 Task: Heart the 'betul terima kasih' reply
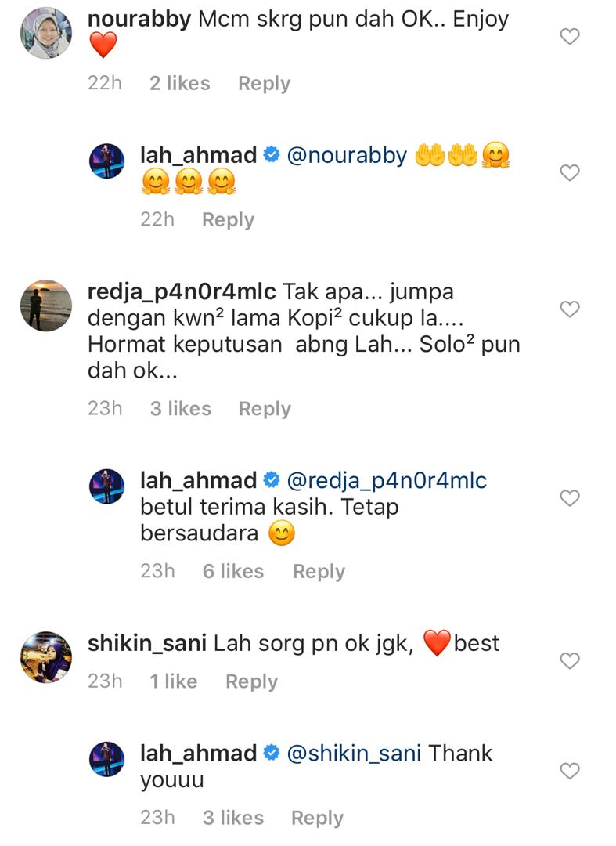click(570, 498)
